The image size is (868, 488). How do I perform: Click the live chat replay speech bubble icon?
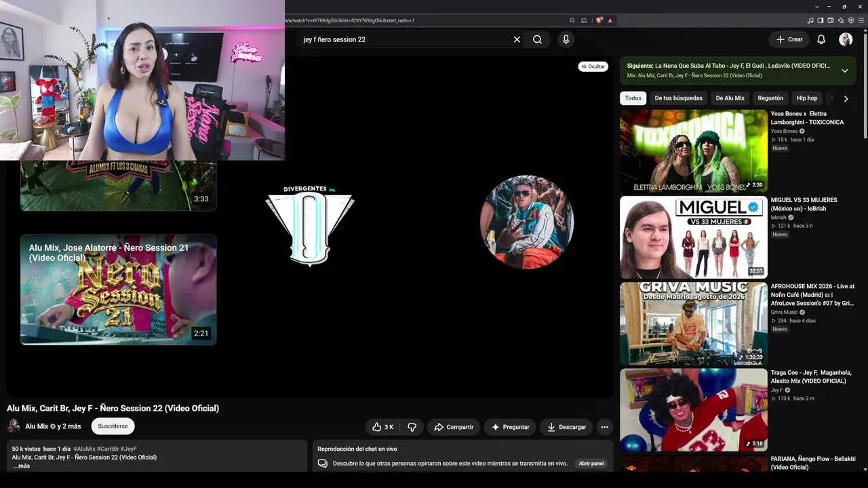click(323, 464)
